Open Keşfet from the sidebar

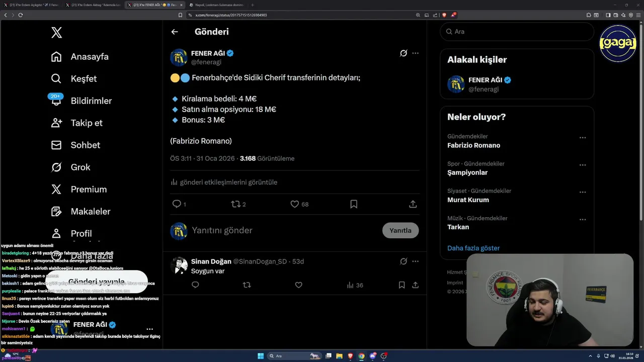(74, 79)
